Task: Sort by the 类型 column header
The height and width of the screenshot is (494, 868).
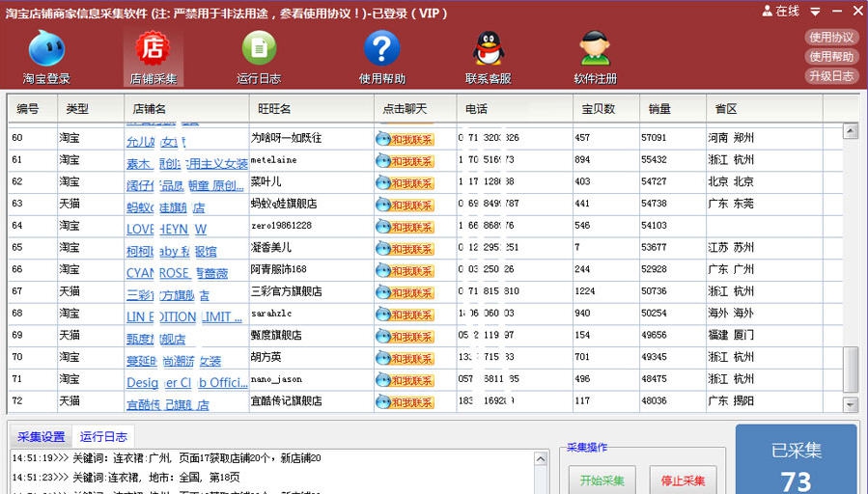Action: [x=91, y=109]
